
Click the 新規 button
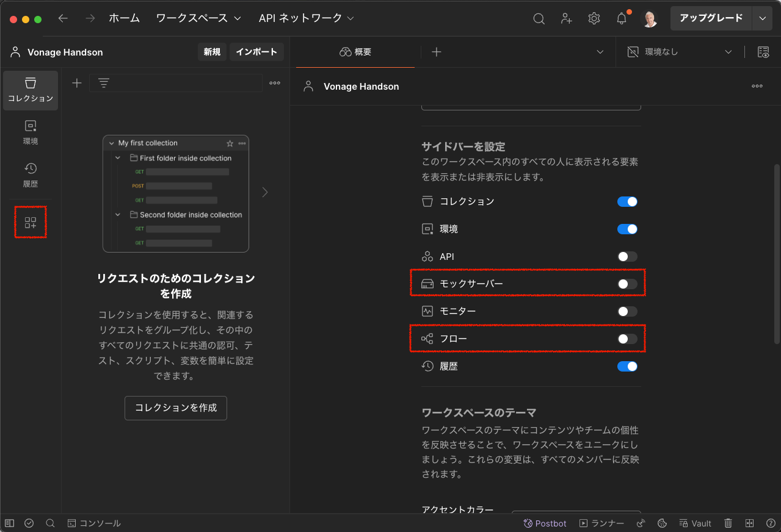212,52
